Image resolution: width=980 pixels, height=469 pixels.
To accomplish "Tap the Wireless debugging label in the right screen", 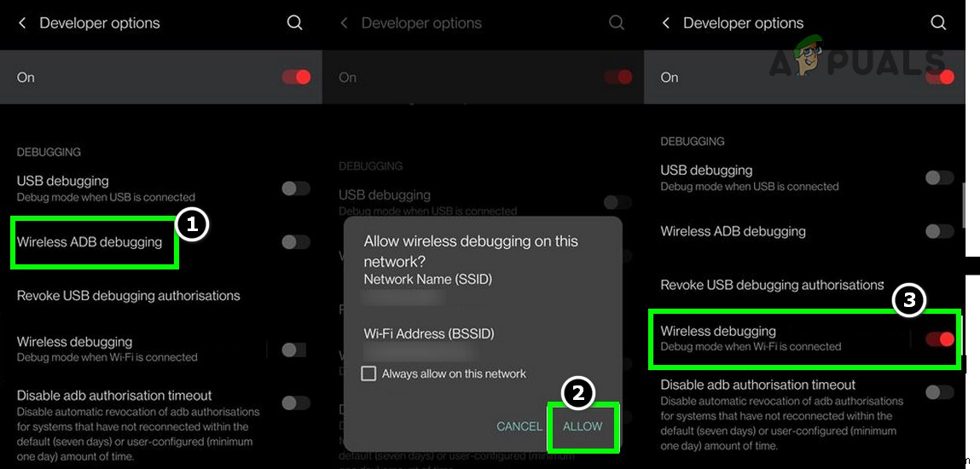I will coord(718,331).
